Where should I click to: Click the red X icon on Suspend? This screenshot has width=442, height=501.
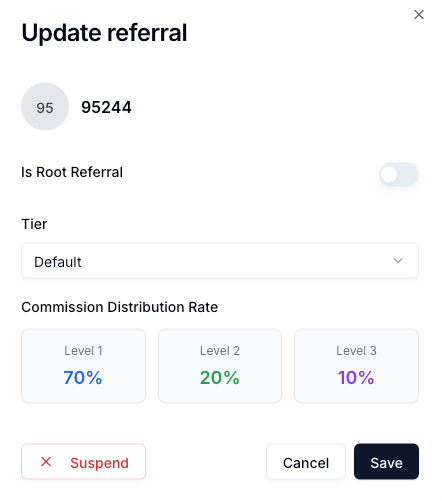pos(46,462)
